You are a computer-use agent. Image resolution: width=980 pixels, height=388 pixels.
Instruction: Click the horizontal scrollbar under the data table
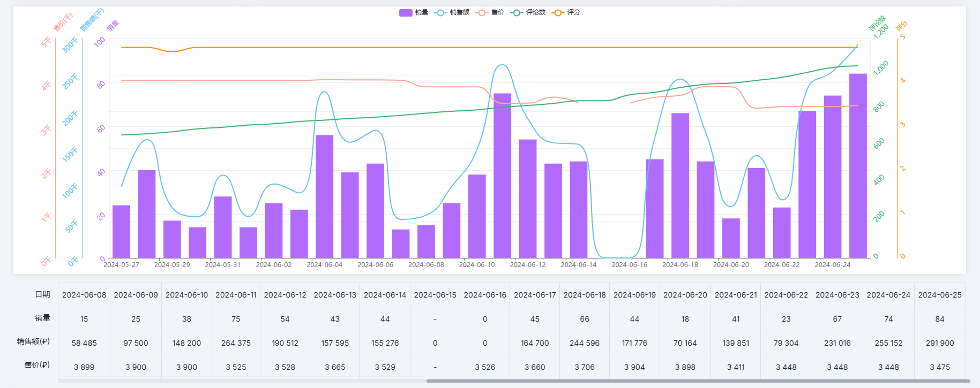(x=698, y=381)
